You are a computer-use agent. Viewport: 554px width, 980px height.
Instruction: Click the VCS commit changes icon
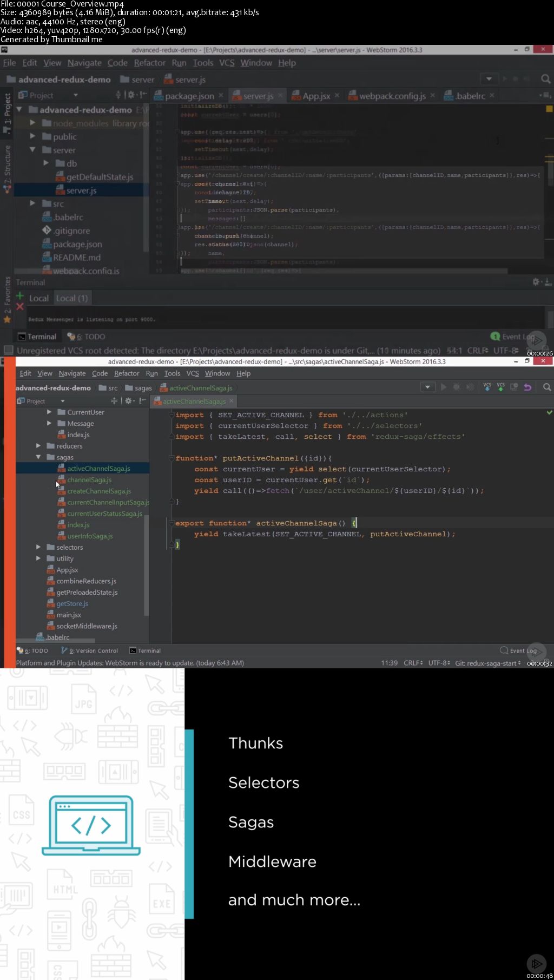click(500, 387)
